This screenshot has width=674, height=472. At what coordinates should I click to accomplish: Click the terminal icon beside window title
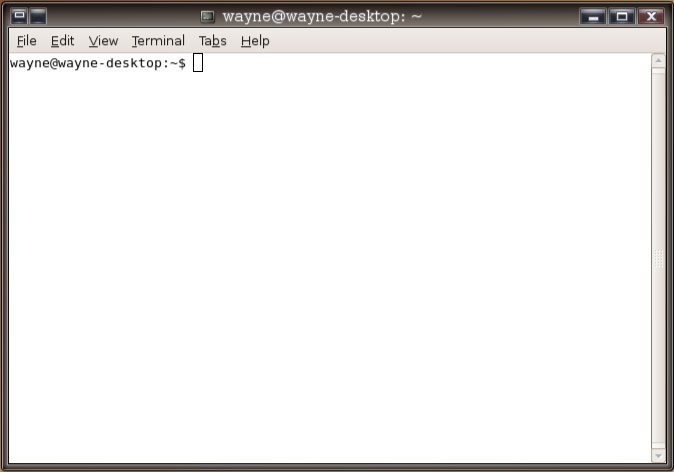click(x=208, y=17)
